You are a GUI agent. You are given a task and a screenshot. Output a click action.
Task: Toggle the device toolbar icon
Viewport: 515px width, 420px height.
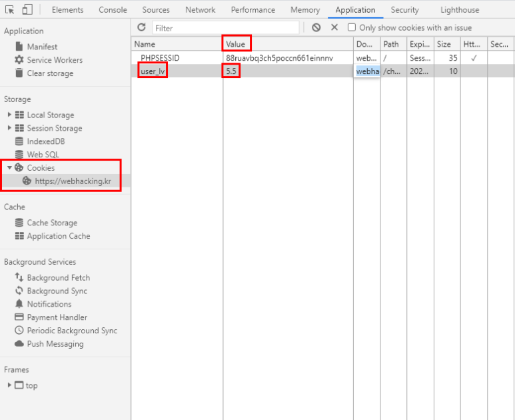(27, 9)
